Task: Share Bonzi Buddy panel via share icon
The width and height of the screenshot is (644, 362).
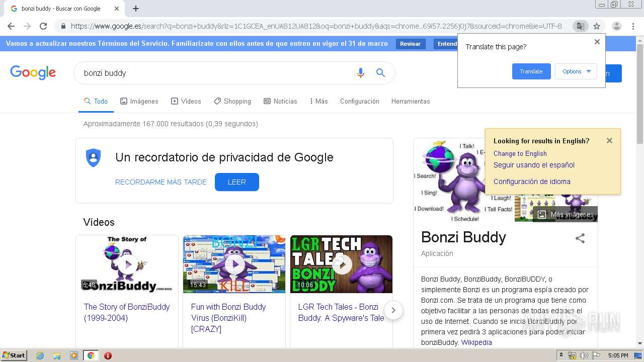Action: pyautogui.click(x=580, y=238)
